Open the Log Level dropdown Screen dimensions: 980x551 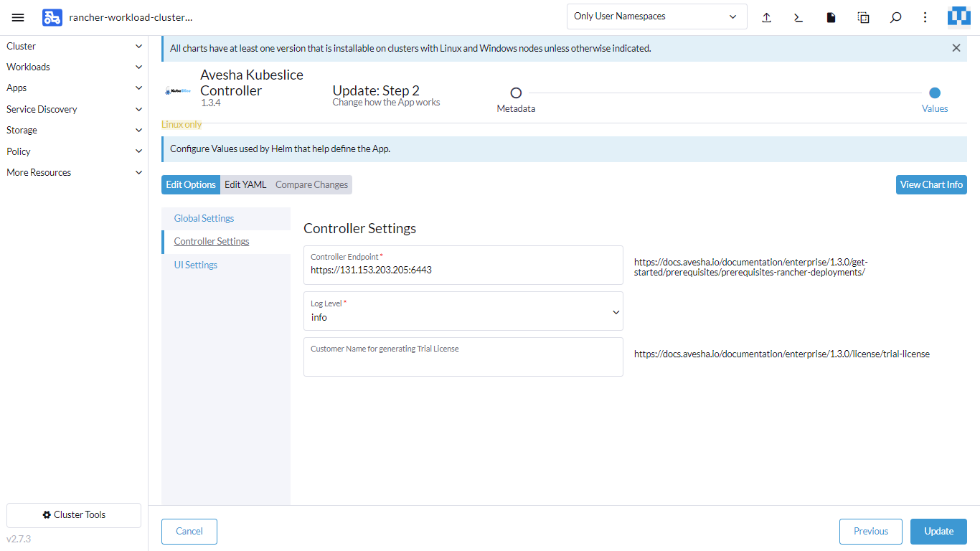(463, 311)
